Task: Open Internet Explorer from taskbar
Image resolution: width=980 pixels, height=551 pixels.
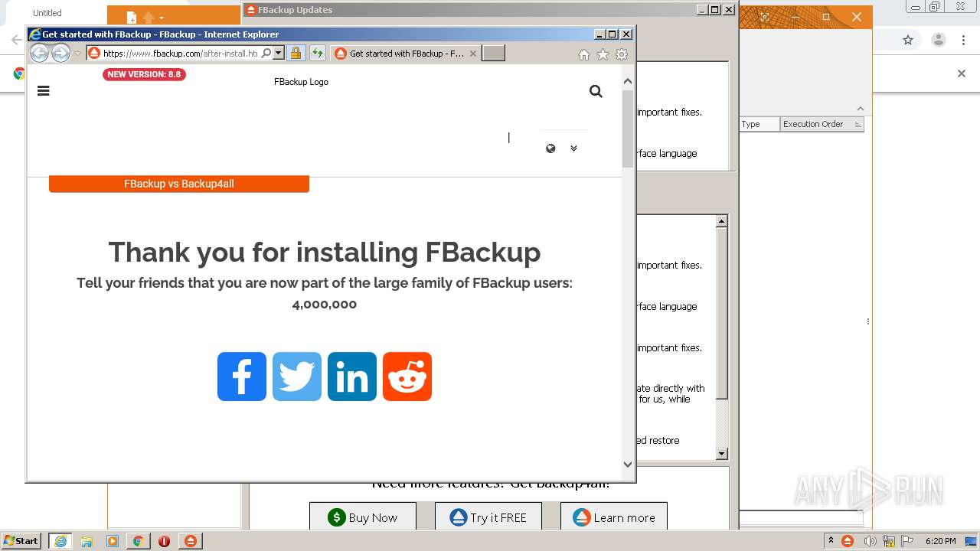Action: click(x=60, y=541)
